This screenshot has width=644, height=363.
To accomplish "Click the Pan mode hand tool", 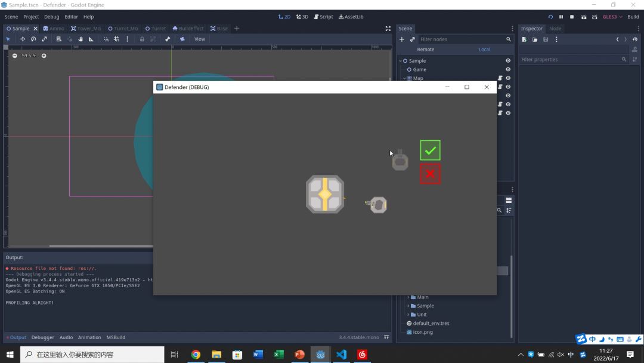I will [80, 39].
